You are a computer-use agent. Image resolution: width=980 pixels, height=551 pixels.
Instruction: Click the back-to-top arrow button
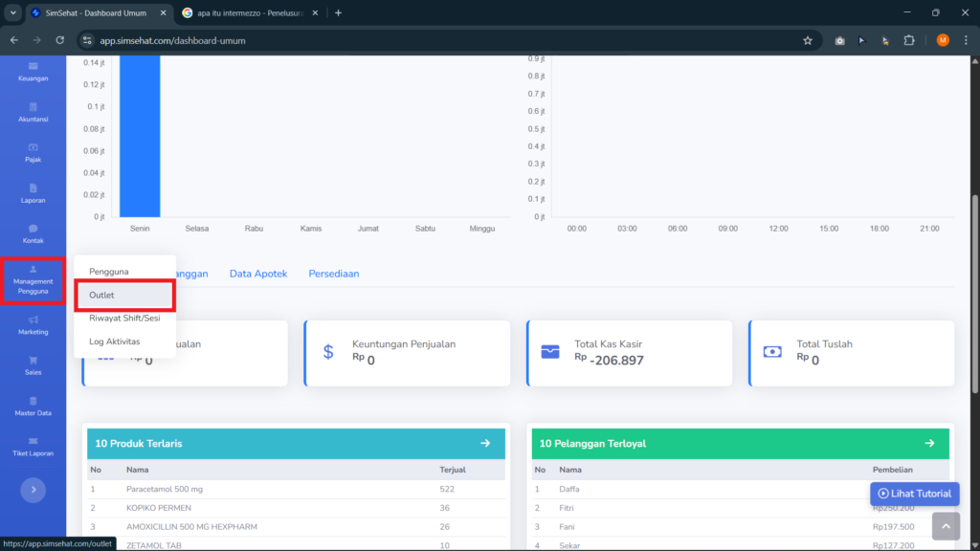coord(946,526)
